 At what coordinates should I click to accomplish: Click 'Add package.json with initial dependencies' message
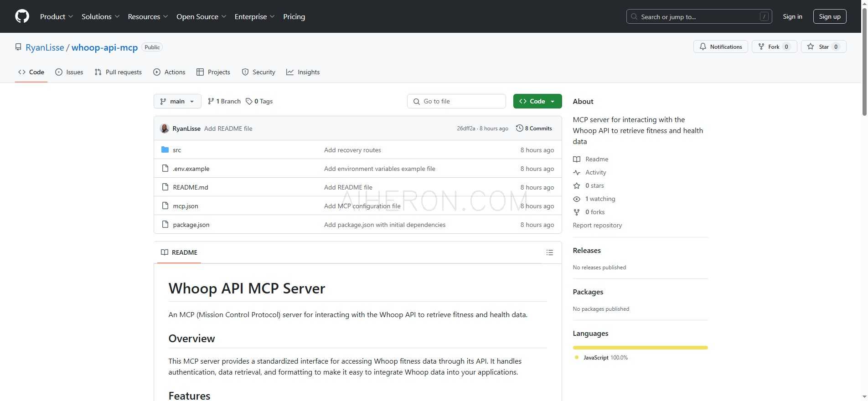pos(385,225)
